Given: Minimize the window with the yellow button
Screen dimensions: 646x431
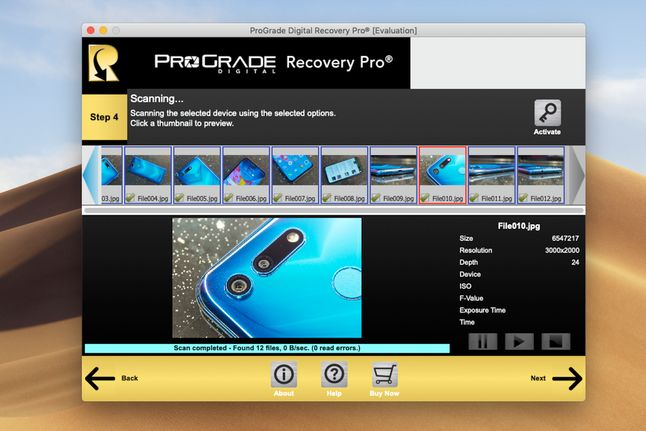Looking at the screenshot, I should pyautogui.click(x=103, y=30).
